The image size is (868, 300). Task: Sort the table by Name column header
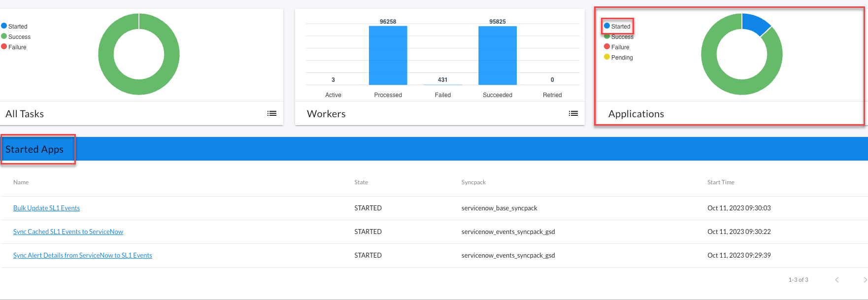(21, 182)
